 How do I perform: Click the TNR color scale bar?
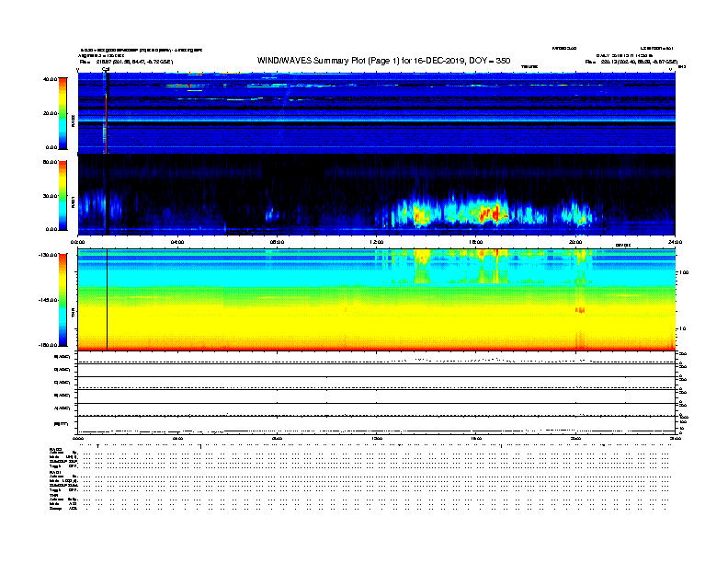point(63,300)
